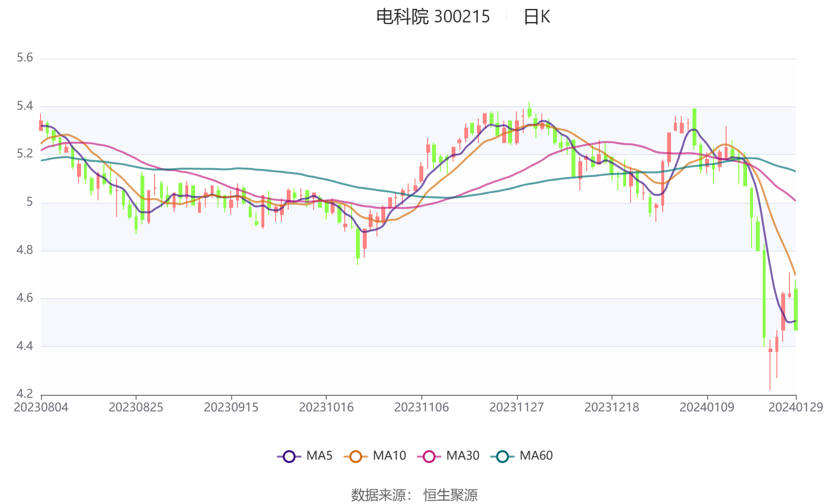Click the 5.0 y-axis price label

point(29,202)
